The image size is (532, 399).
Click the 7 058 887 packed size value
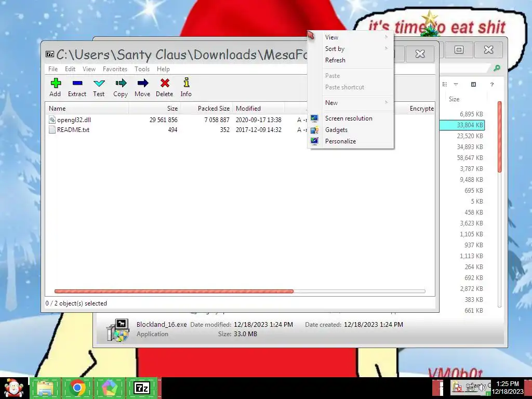217,120
